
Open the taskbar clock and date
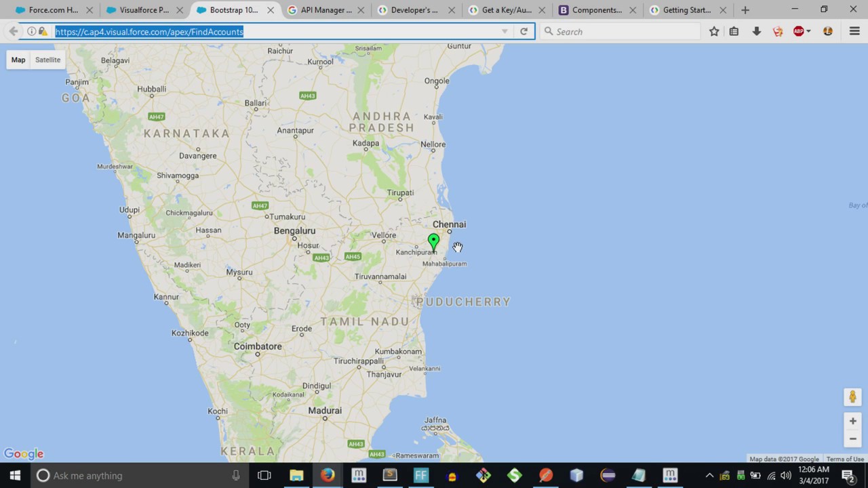pos(814,475)
